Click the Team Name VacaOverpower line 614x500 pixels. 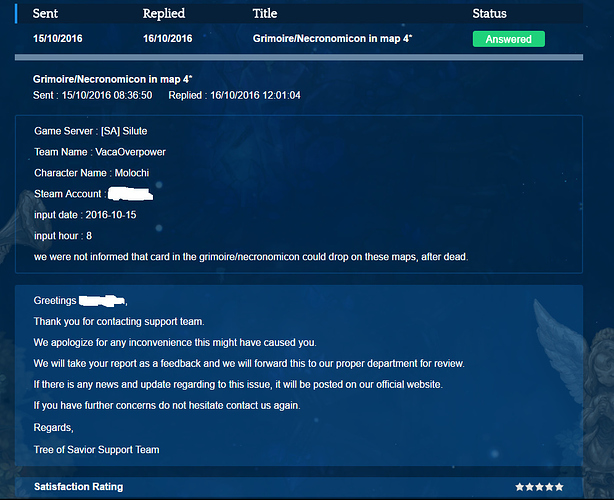[x=100, y=152]
